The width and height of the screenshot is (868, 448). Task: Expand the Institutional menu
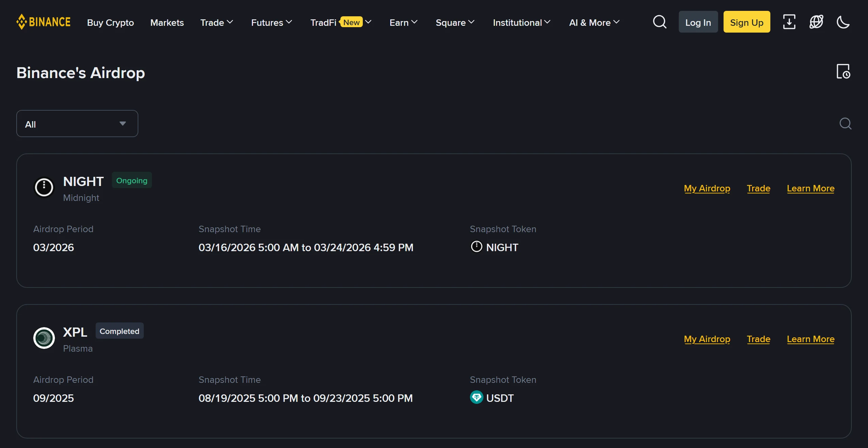521,22
